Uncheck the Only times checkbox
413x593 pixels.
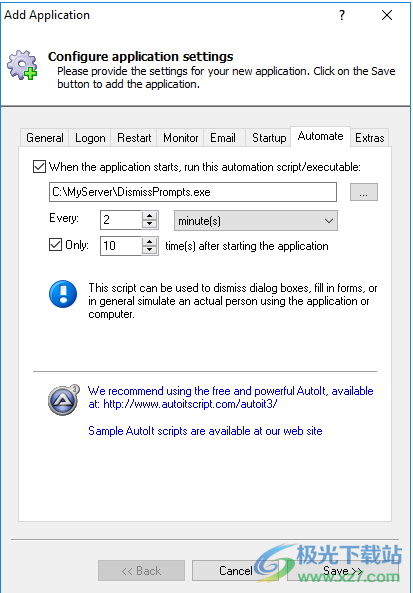pyautogui.click(x=55, y=245)
